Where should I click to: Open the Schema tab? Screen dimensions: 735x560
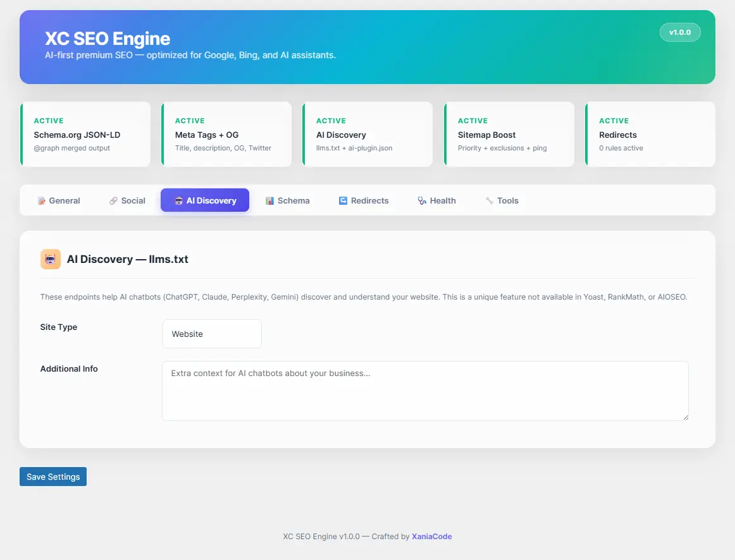[287, 200]
